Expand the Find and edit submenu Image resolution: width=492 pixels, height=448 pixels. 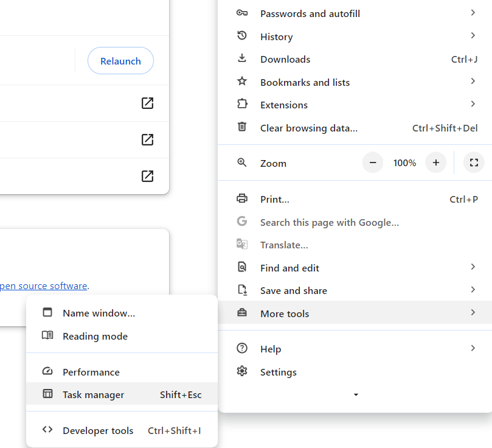click(289, 267)
